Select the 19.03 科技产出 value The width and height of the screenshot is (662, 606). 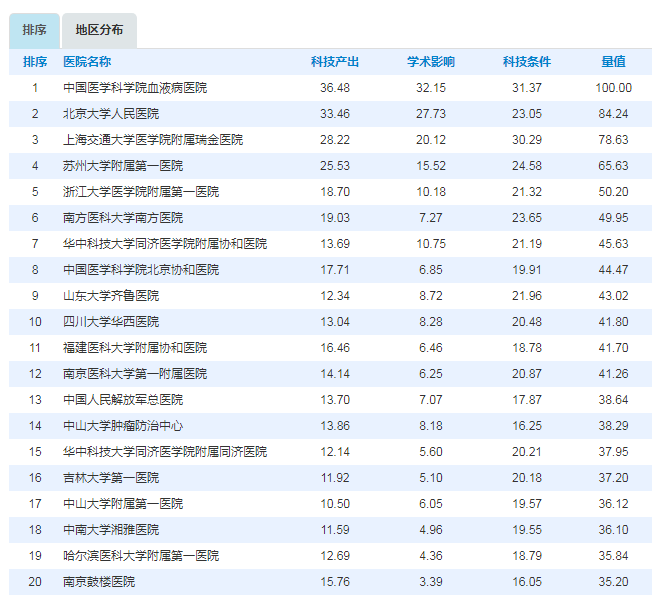pyautogui.click(x=335, y=218)
